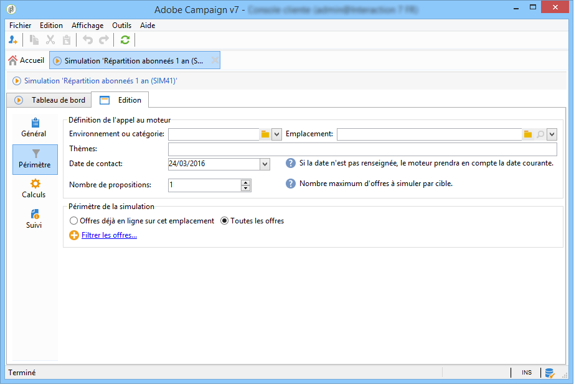Select 'Offres déjà en ligne sur cet emplacement'
Screen dimensions: 584x392
tap(142, 221)
